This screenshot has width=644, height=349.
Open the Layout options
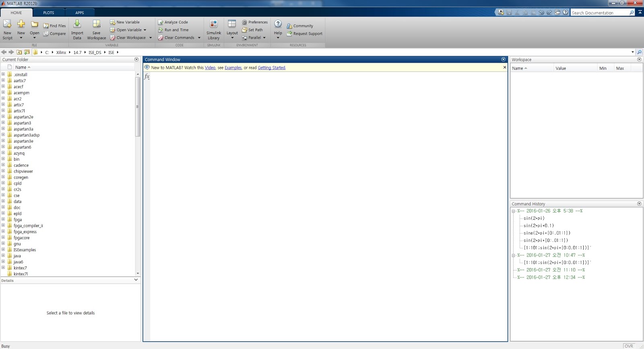pos(232,29)
